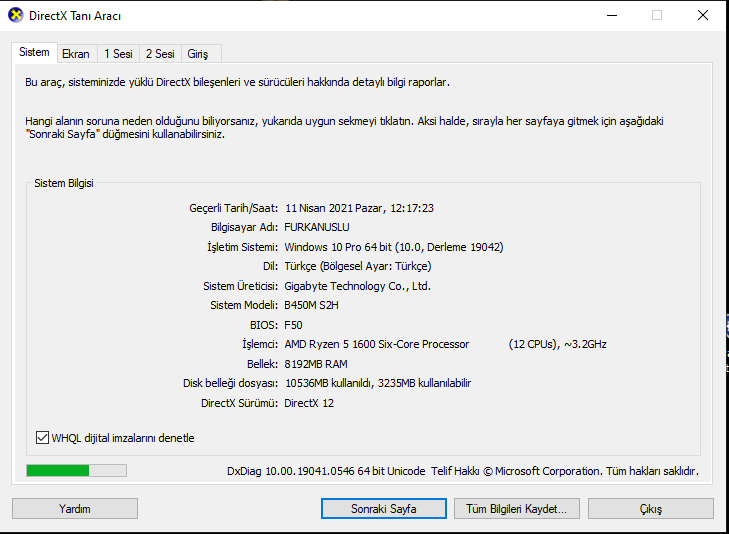
Task: Click the BIOS label
Action: click(264, 325)
